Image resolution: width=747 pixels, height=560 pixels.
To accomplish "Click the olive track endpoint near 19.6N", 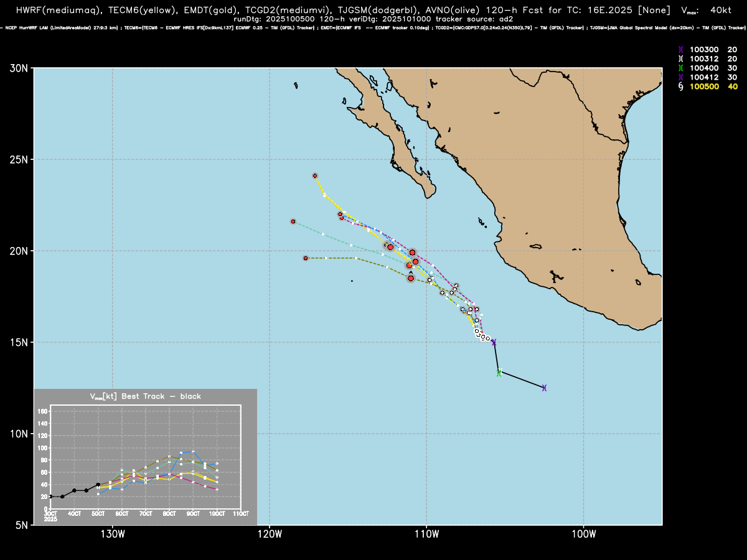I will tap(306, 258).
